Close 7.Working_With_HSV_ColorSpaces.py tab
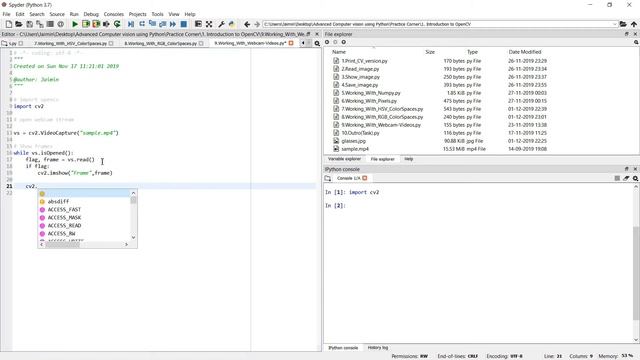The image size is (640, 360). pyautogui.click(x=111, y=43)
